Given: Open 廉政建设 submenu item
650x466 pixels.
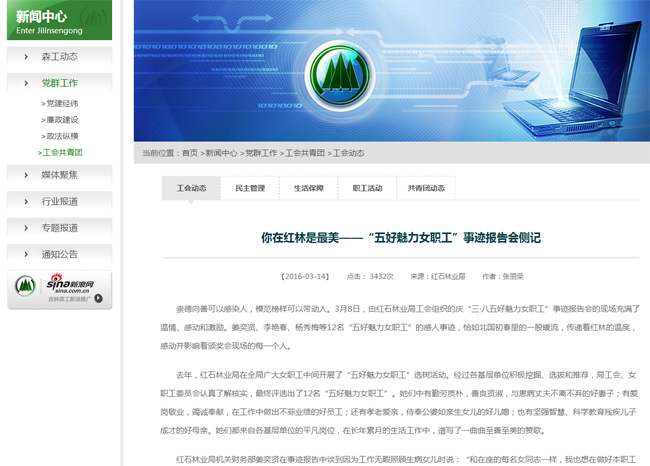Looking at the screenshot, I should [60, 119].
